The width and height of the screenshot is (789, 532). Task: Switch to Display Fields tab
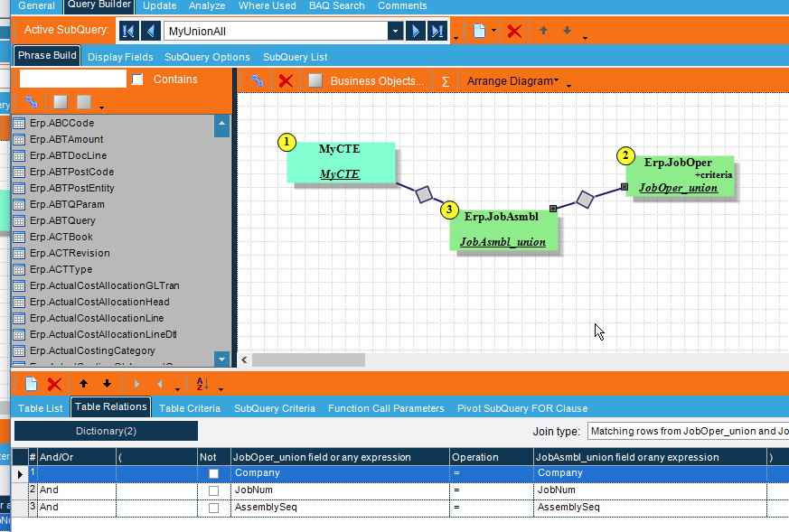[120, 57]
